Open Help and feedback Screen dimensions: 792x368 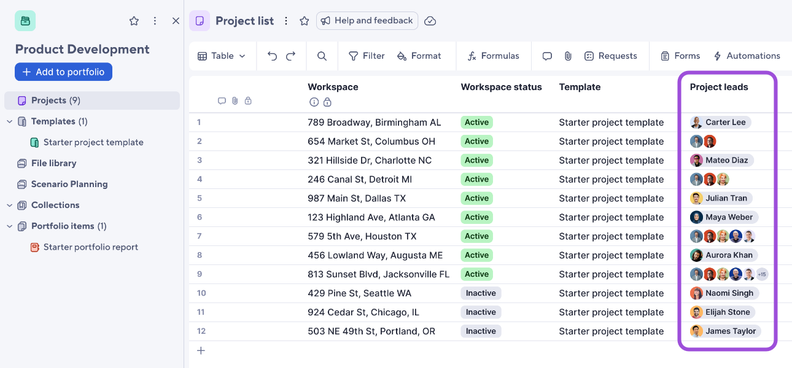[x=367, y=21]
